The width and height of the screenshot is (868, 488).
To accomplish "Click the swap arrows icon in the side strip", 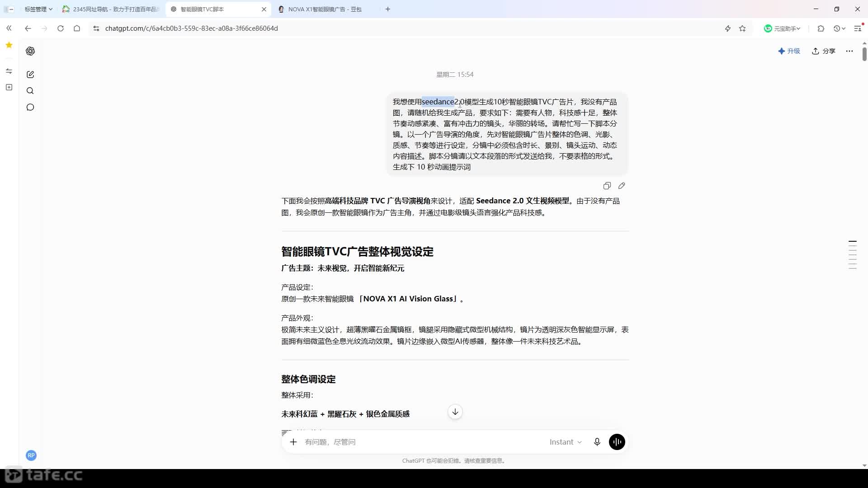I will pyautogui.click(x=9, y=71).
